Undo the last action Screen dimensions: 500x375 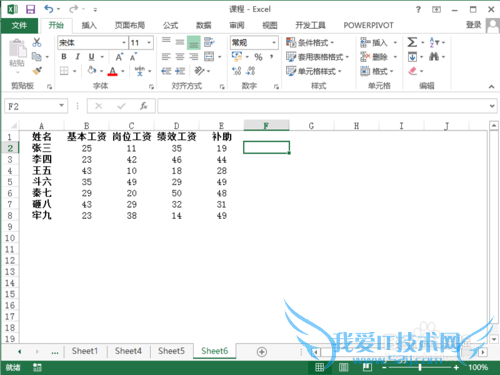point(49,9)
